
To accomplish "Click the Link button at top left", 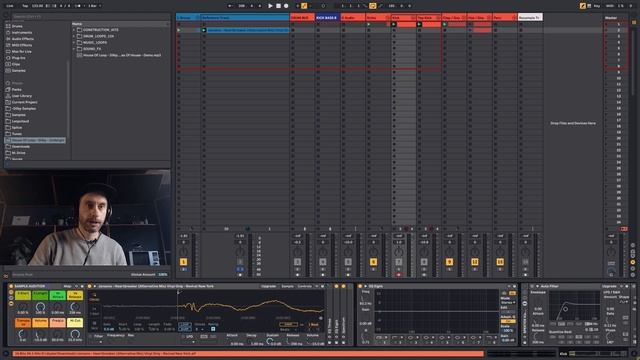I will click(10, 6).
